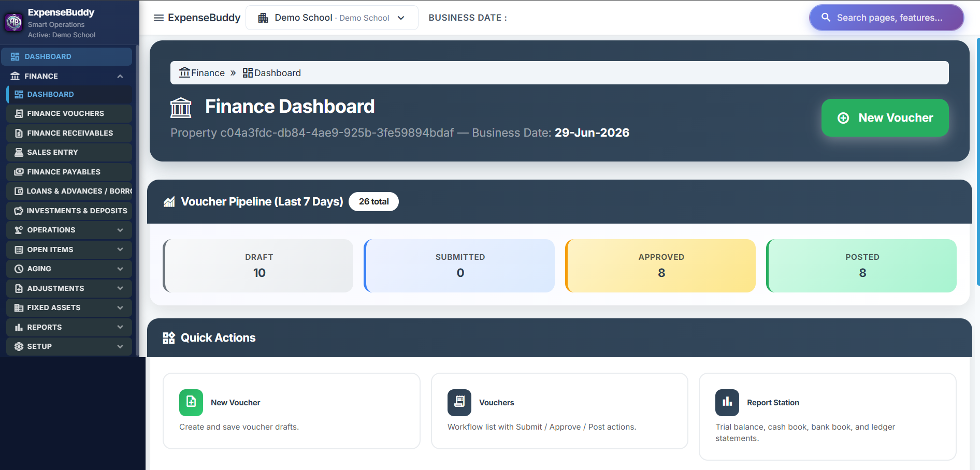980x470 pixels.
Task: Expand the Reports section chevron
Action: pyautogui.click(x=120, y=327)
